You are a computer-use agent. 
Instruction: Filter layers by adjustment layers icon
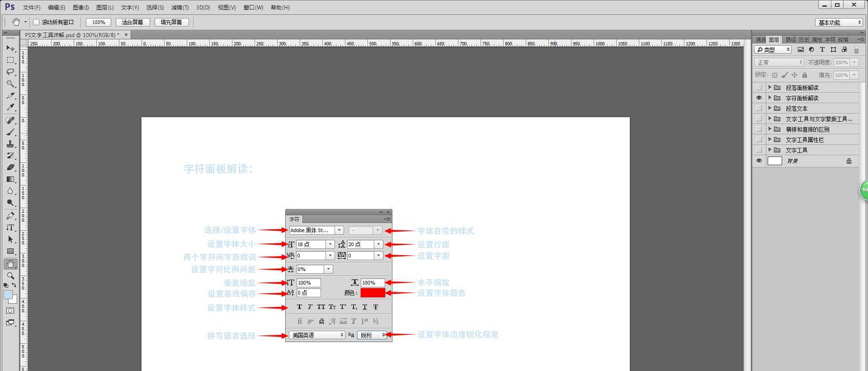tap(811, 50)
